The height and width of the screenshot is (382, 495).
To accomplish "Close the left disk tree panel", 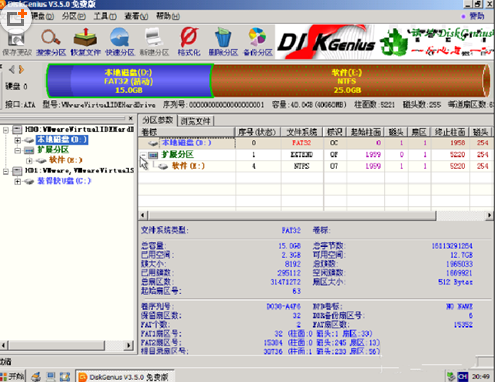I will coord(131,118).
